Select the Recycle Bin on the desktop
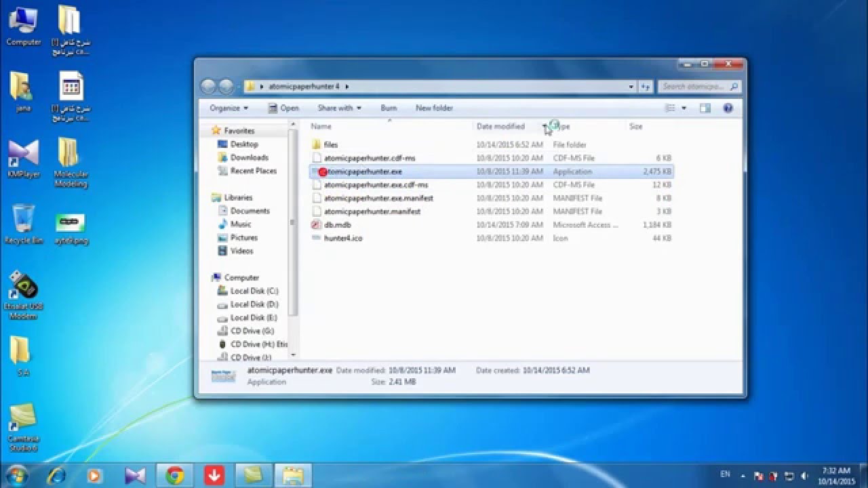Screen dimensions: 868x488 23,224
